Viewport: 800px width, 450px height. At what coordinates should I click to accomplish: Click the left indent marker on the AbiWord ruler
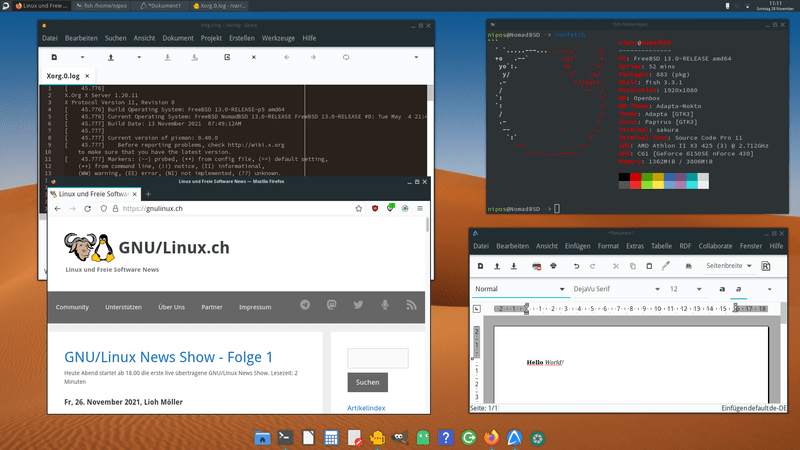(527, 309)
